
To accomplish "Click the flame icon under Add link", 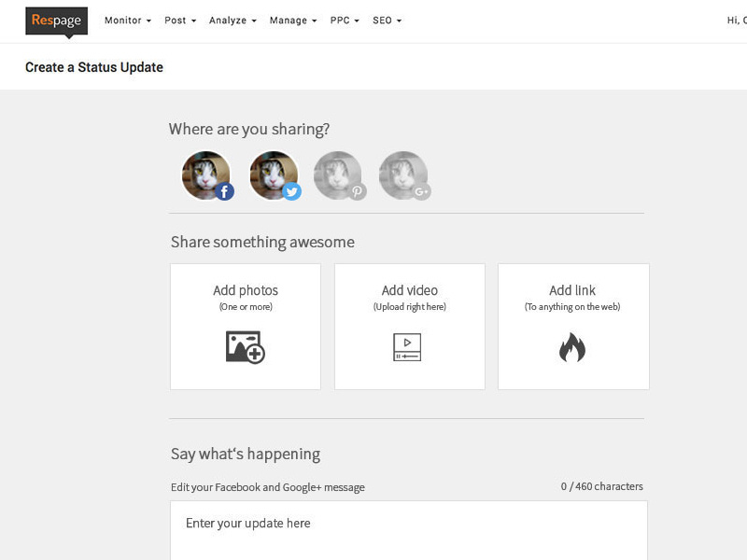I will point(572,346).
